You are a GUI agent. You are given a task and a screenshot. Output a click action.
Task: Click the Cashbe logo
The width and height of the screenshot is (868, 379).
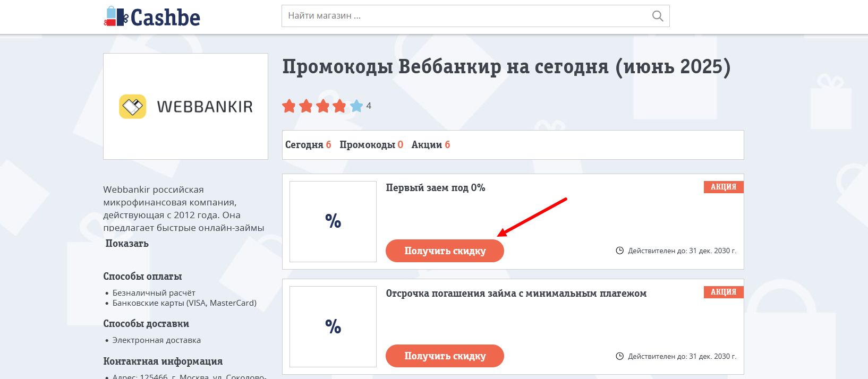[x=152, y=16]
